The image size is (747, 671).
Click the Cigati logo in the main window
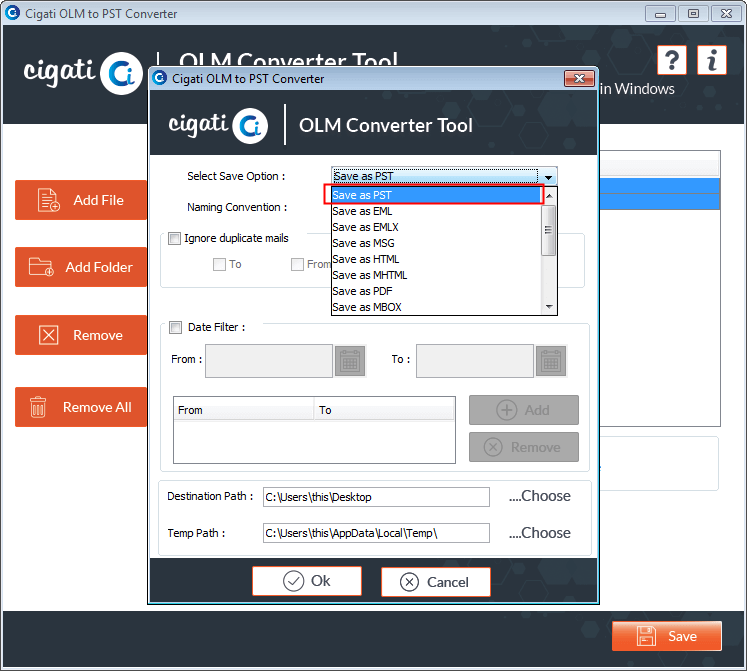[83, 73]
